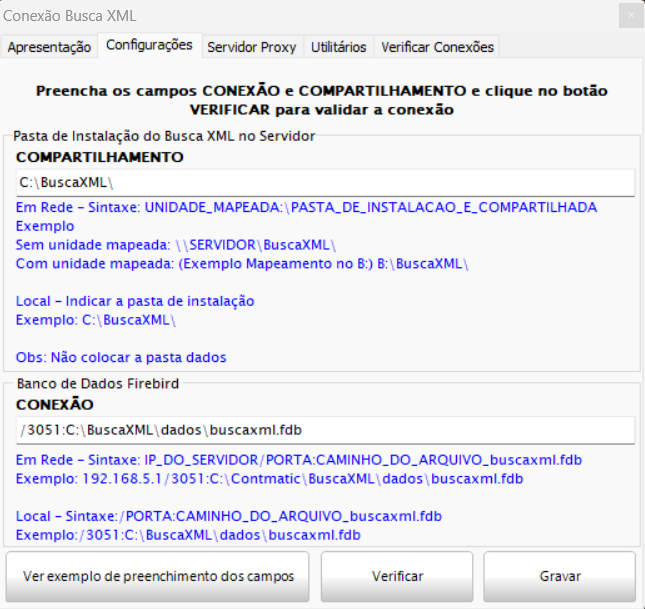Click Ver exemplo de preenchimento dos campos
Image resolution: width=645 pixels, height=609 pixels.
158,576
